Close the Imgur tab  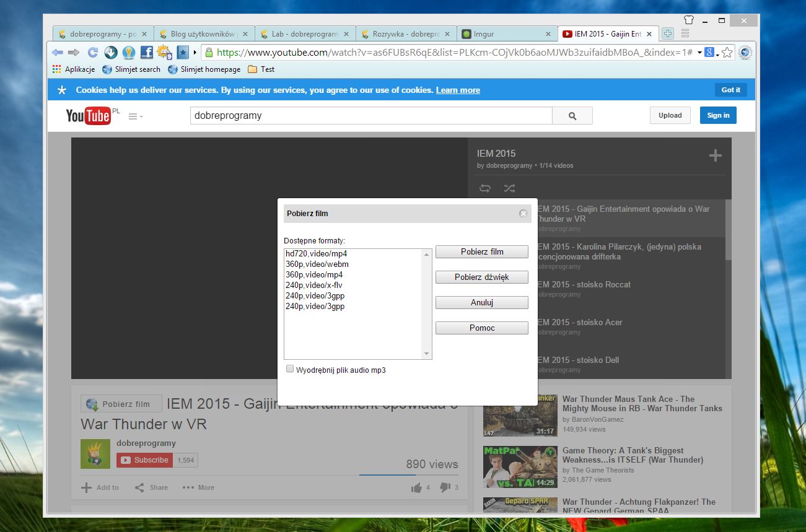pos(548,34)
